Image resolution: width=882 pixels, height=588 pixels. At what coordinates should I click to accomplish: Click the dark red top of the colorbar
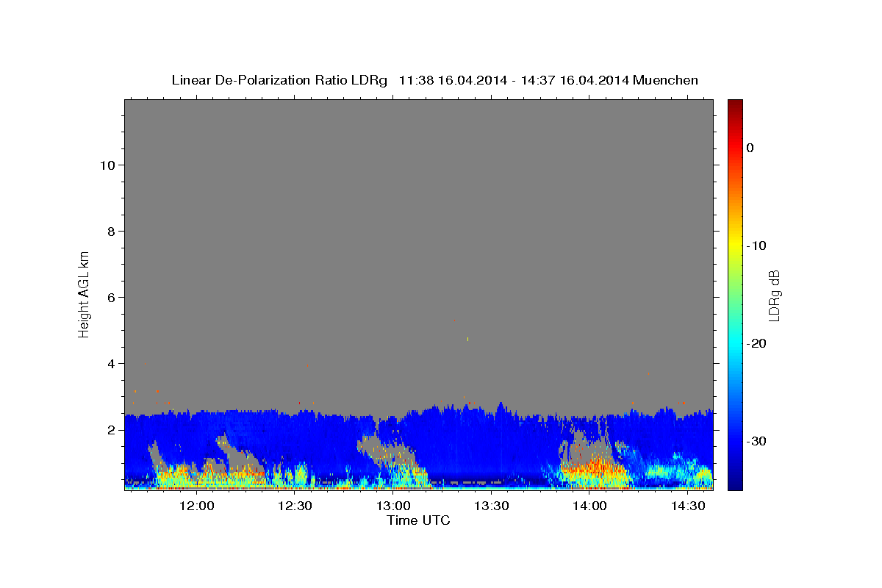(735, 105)
